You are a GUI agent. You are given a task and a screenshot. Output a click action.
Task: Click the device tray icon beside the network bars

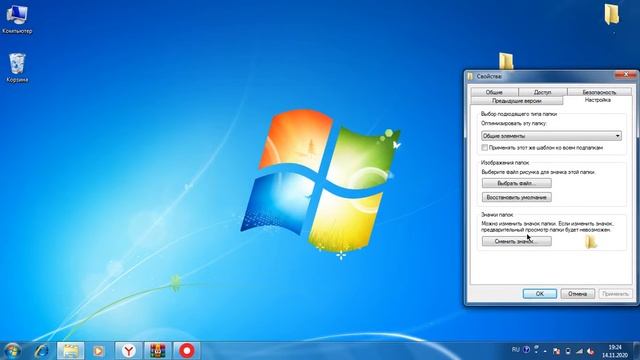pos(568,351)
